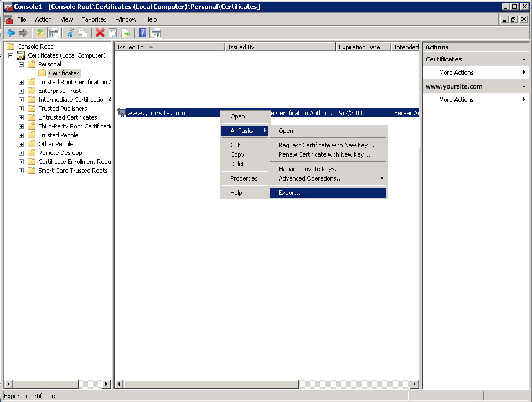This screenshot has height=402, width=532.
Task: Select Third-Party Root Certification tree item
Action: tap(74, 126)
